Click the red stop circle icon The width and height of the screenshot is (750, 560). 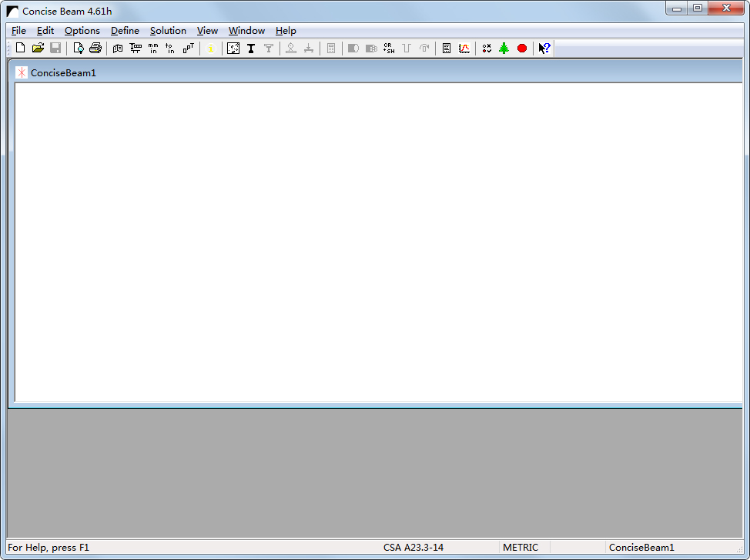coord(522,48)
